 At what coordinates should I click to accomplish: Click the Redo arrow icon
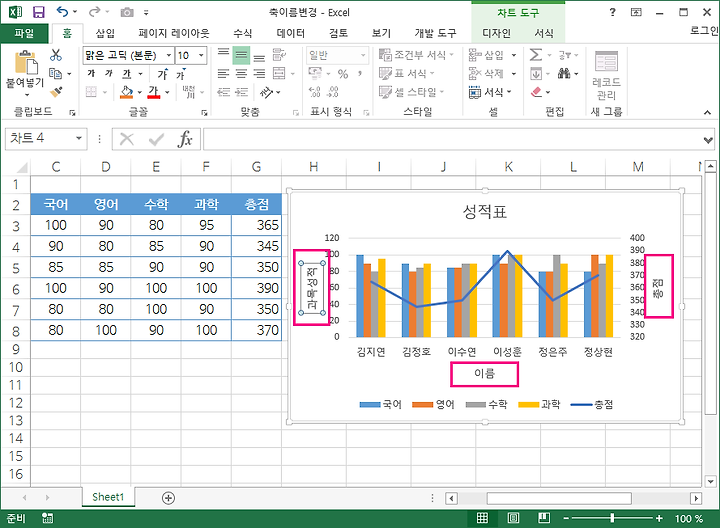click(x=94, y=12)
